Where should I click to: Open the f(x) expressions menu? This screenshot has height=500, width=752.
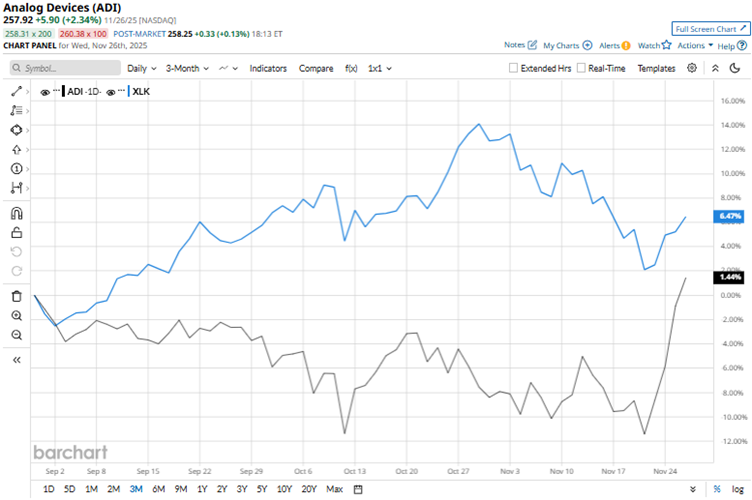point(351,69)
